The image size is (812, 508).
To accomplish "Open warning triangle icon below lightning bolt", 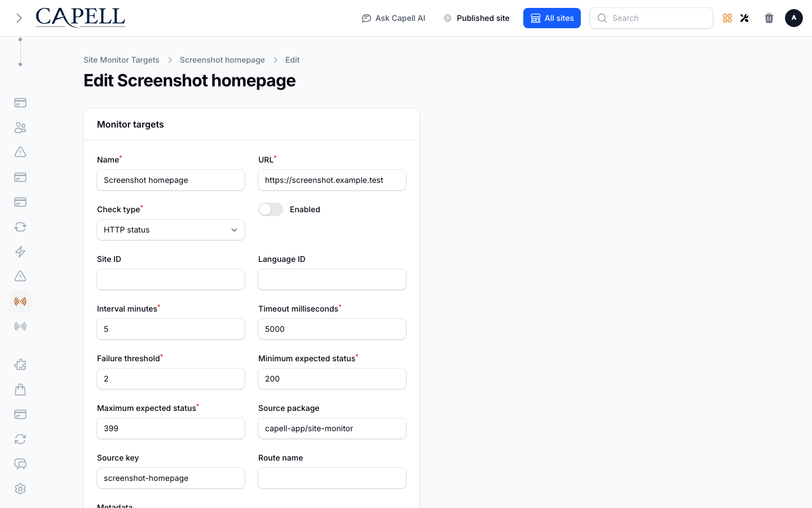I will (x=20, y=277).
